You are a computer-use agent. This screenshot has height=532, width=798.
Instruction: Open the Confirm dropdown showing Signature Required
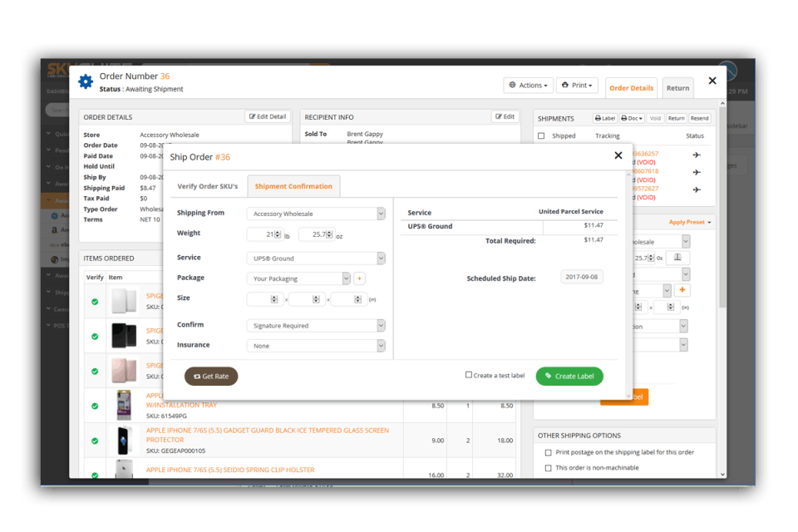tap(316, 325)
